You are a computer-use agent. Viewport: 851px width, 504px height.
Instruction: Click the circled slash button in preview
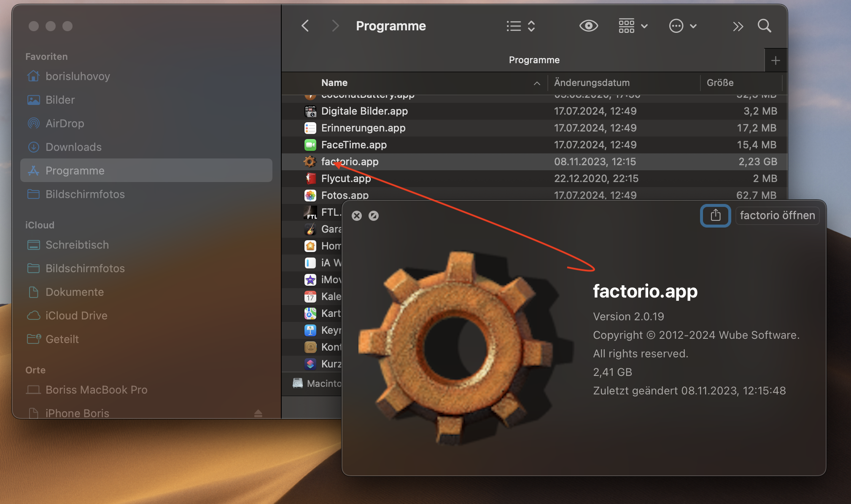coord(374,216)
